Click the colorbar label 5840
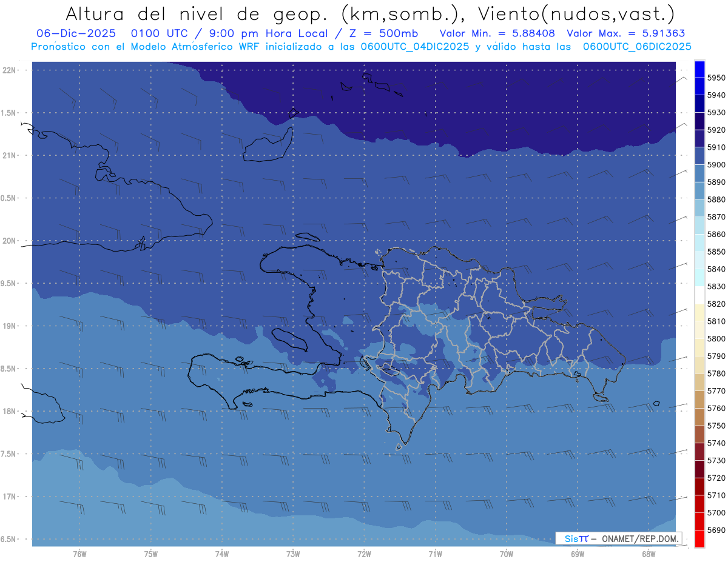Image resolution: width=728 pixels, height=562 pixels. point(716,269)
